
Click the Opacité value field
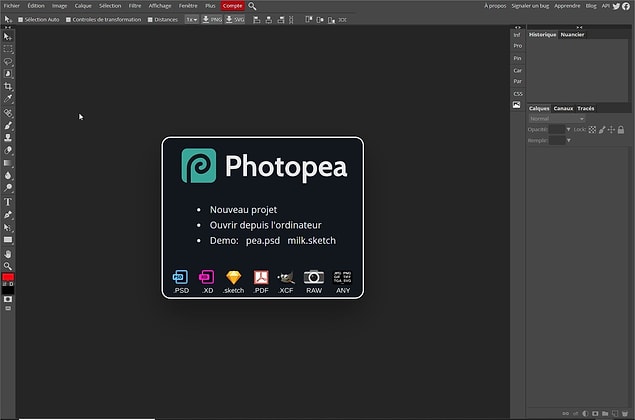[x=556, y=130]
